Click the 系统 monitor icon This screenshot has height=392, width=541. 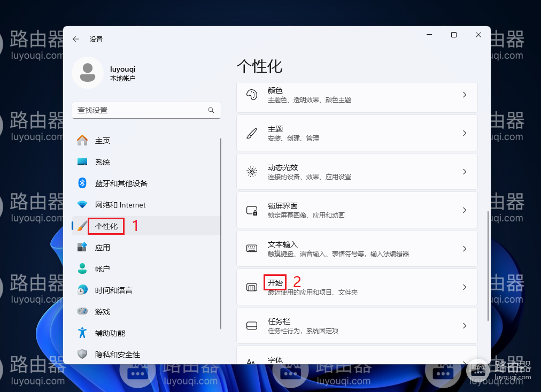tap(82, 162)
